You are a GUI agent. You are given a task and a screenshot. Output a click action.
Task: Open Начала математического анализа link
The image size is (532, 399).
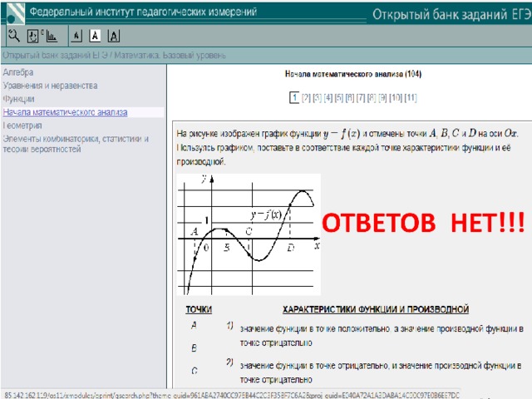pyautogui.click(x=65, y=112)
